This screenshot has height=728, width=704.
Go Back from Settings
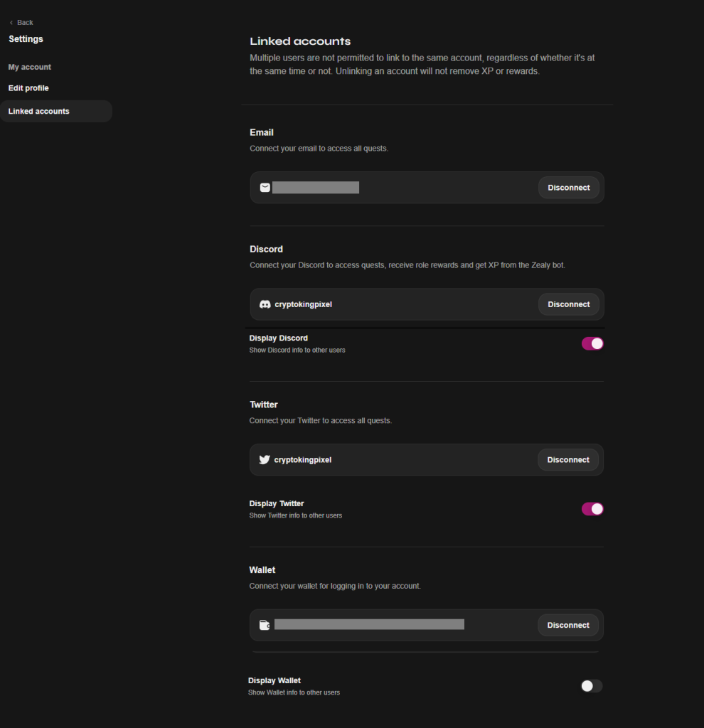click(x=25, y=23)
